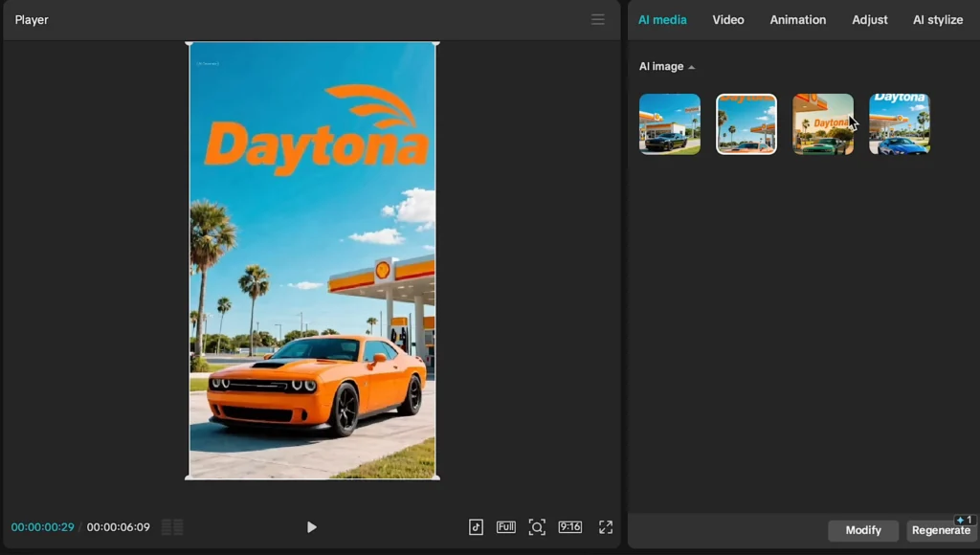Click the TikTok safe-zone icon
The height and width of the screenshot is (555, 980).
(x=476, y=527)
